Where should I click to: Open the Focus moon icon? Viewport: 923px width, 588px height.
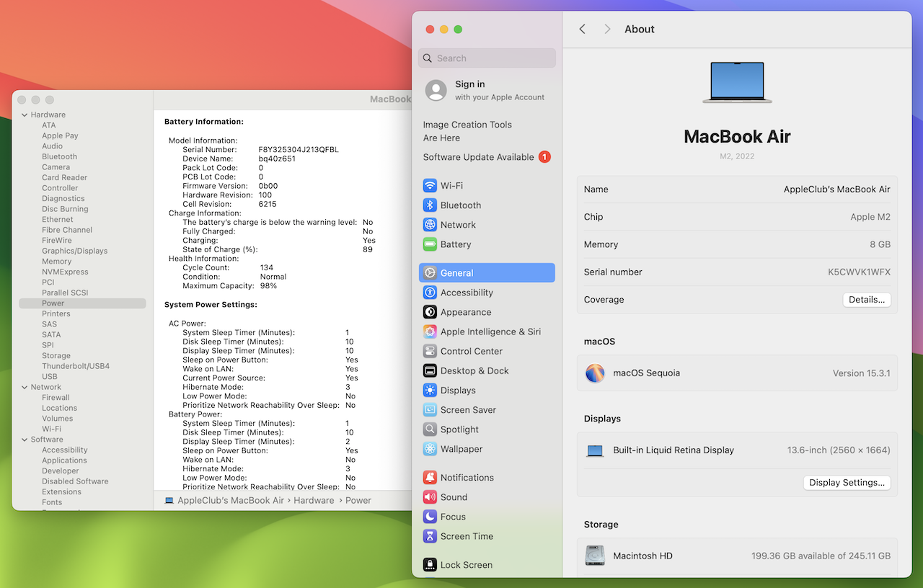pos(430,517)
